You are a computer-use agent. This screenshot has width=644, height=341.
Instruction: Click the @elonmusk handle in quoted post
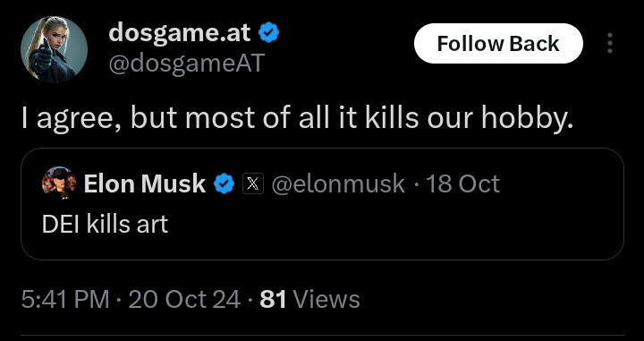pos(338,183)
